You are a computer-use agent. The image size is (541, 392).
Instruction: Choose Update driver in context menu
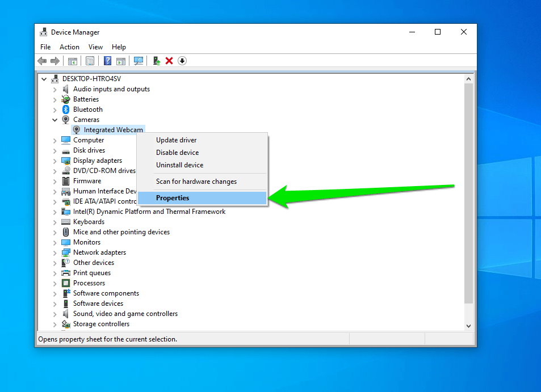point(202,140)
